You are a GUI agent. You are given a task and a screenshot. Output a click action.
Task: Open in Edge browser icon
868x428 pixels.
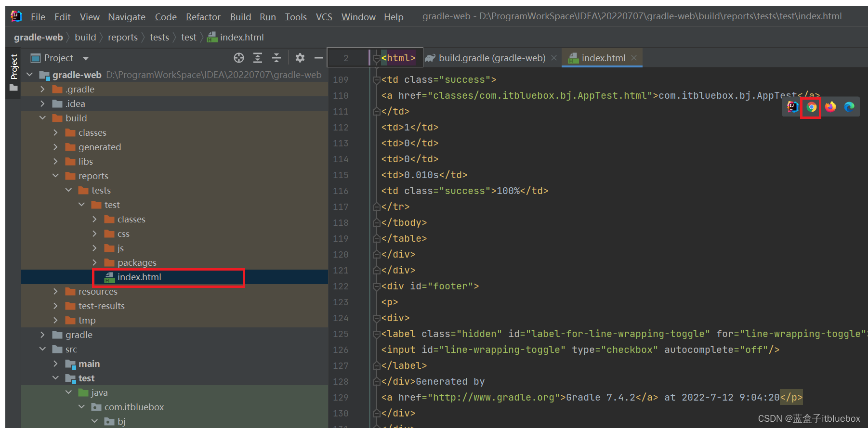point(849,107)
